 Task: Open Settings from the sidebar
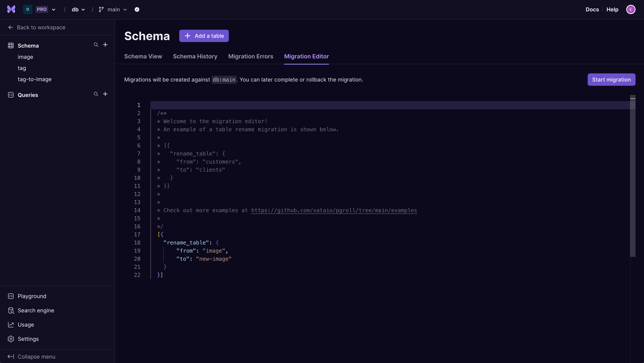(28, 339)
